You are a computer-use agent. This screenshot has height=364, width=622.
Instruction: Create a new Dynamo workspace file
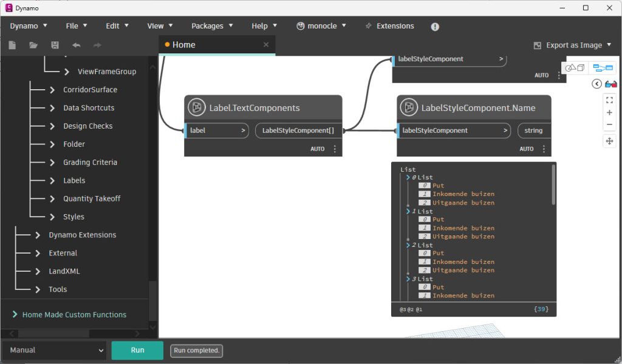click(12, 45)
